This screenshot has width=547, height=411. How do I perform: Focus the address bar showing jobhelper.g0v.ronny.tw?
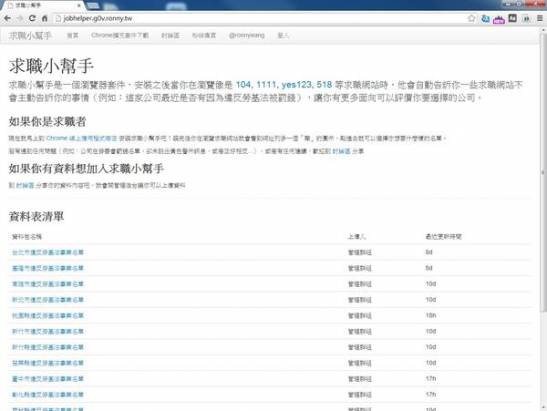pos(262,18)
